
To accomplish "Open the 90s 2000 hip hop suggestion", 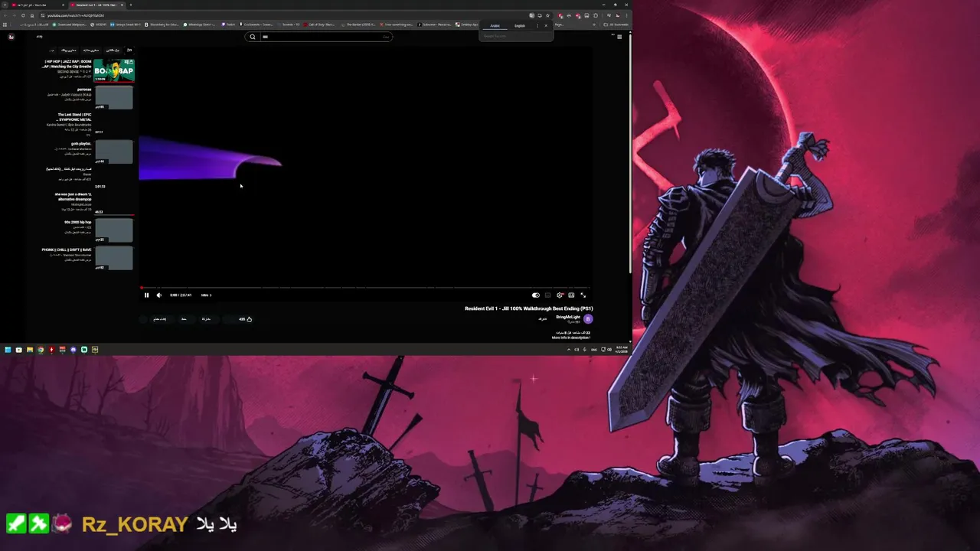I will (78, 222).
